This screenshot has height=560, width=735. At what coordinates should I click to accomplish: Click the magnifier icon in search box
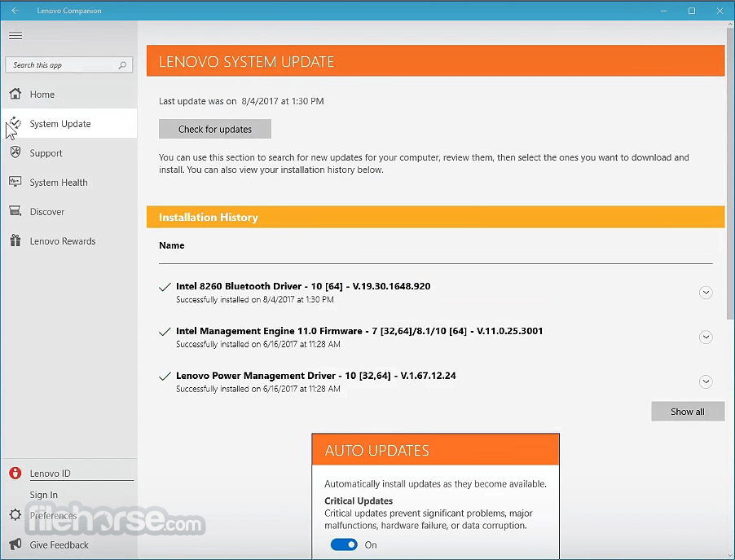pos(122,65)
